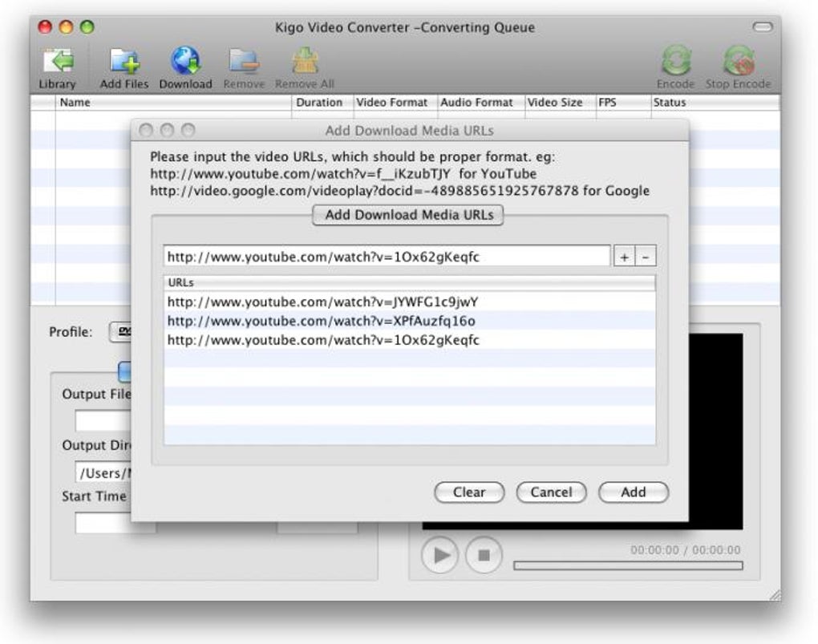Sort by Duration column header

click(x=322, y=103)
